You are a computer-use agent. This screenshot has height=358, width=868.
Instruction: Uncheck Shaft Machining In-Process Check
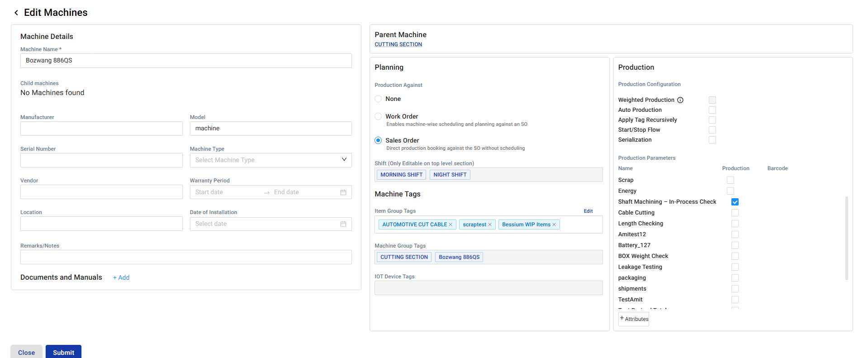(735, 202)
